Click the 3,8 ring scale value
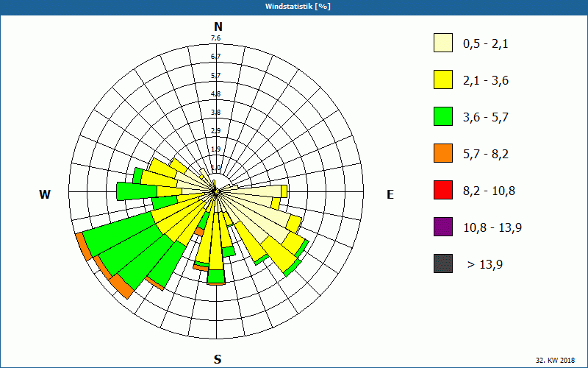Viewport: 588px width, 368px height. click(x=215, y=113)
